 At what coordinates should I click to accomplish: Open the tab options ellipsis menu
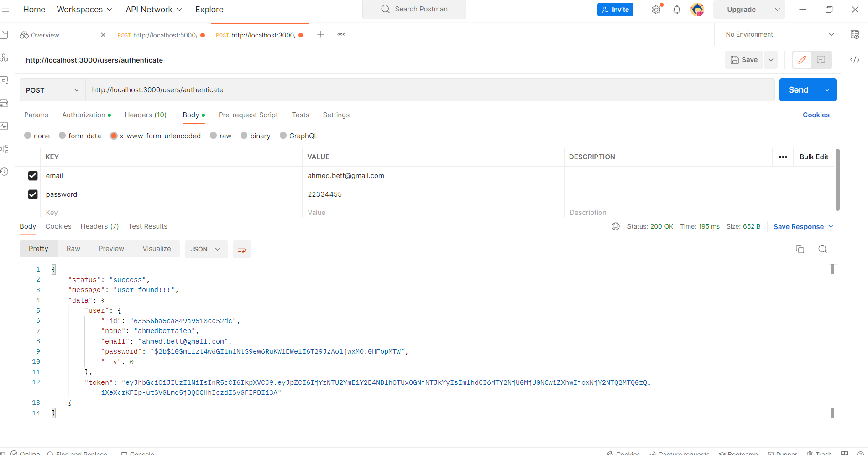pos(341,34)
